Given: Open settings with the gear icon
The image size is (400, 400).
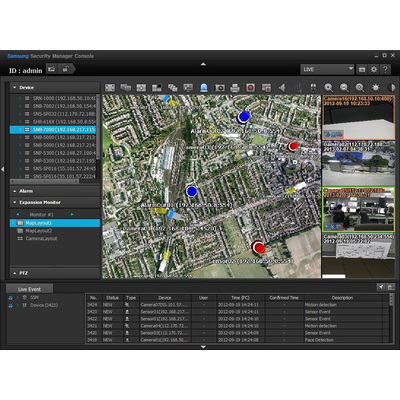Looking at the screenshot, I should pyautogui.click(x=374, y=69).
